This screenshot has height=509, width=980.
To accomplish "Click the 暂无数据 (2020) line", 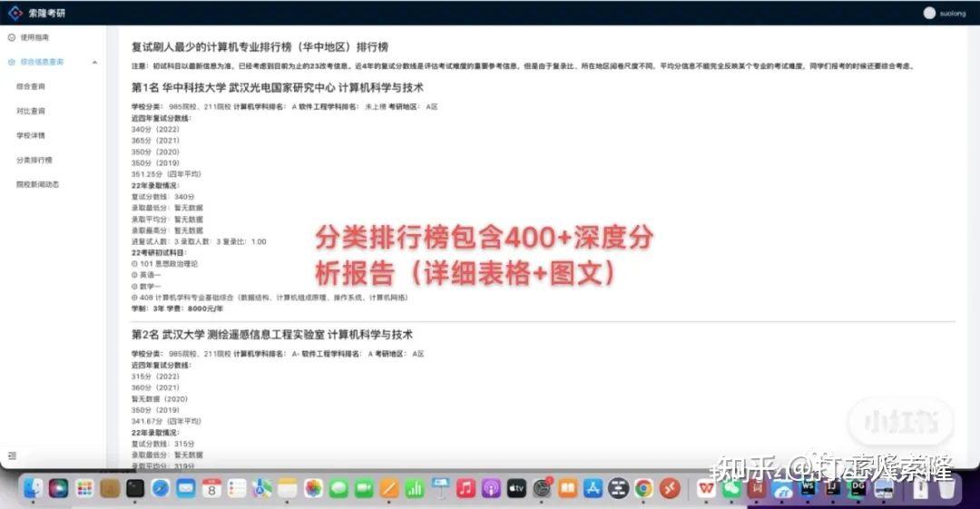I will tap(160, 399).
